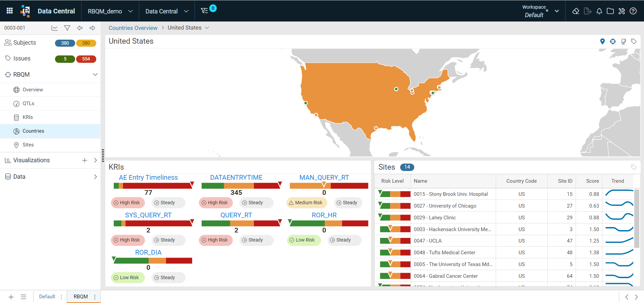Click the map pin icon above map
Viewport: 644px width, 303px height.
click(602, 41)
